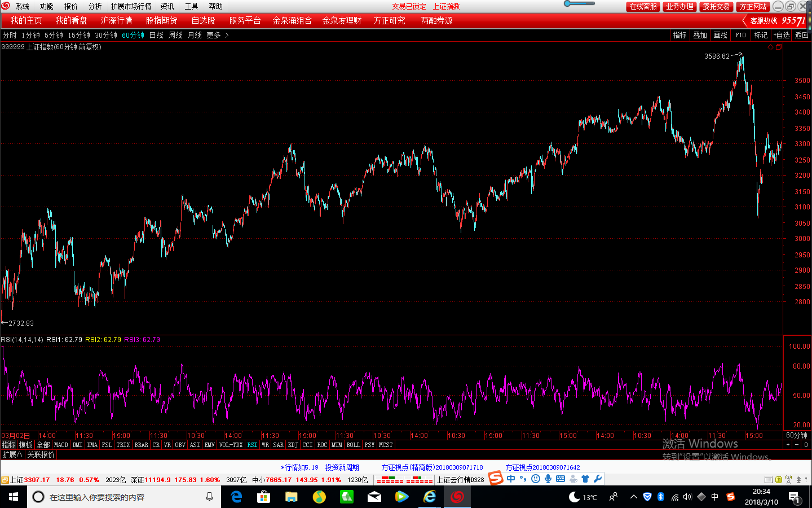Click the red diamond icon on chart
Screen dimensions: 812x508
(770, 47)
